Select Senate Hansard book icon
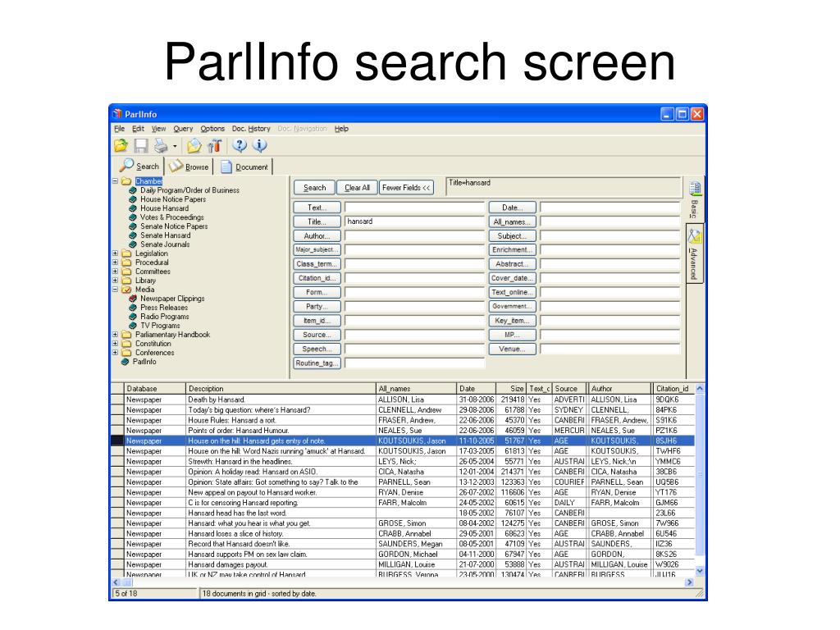This screenshot has height=630, width=840. point(133,235)
